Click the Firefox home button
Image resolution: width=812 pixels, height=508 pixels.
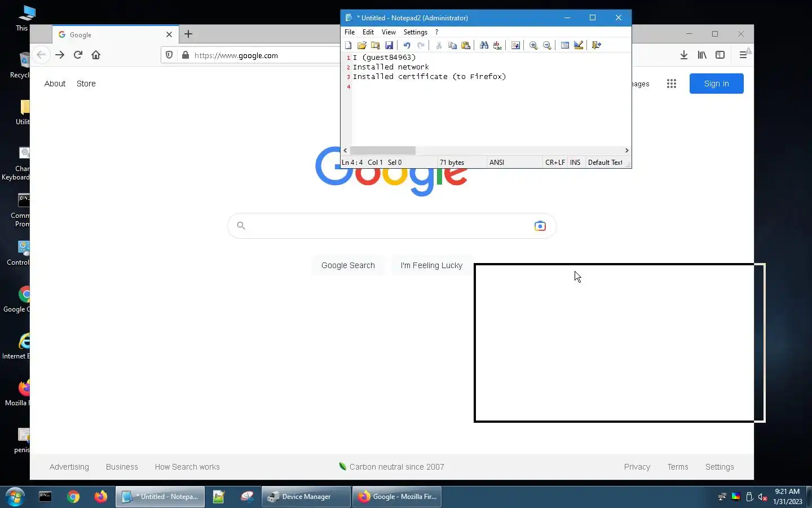click(96, 55)
